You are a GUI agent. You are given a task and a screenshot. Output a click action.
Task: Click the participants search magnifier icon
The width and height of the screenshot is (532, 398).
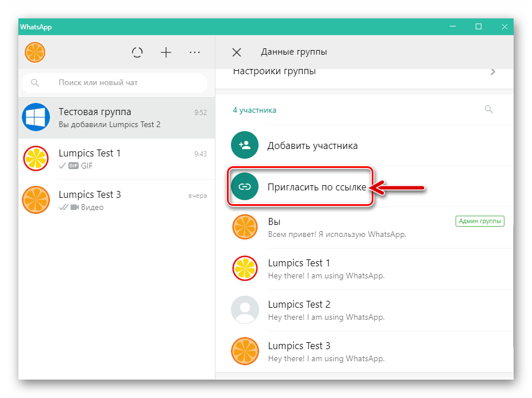point(489,109)
